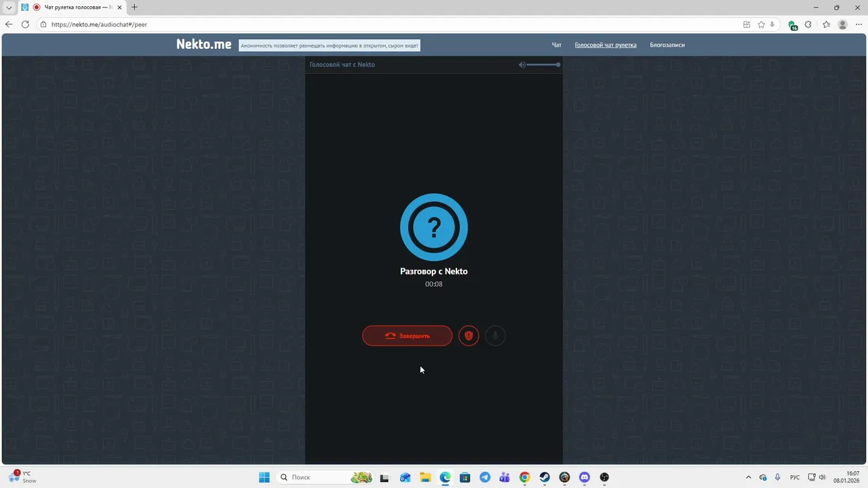Click microphone icon in system tray
The height and width of the screenshot is (488, 868).
point(777,477)
